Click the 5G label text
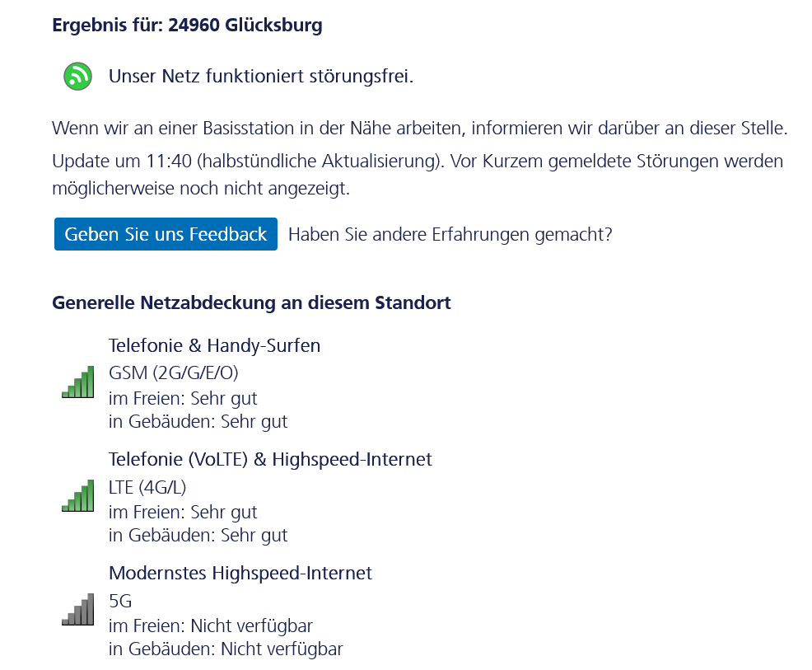812x670 pixels. click(120, 601)
